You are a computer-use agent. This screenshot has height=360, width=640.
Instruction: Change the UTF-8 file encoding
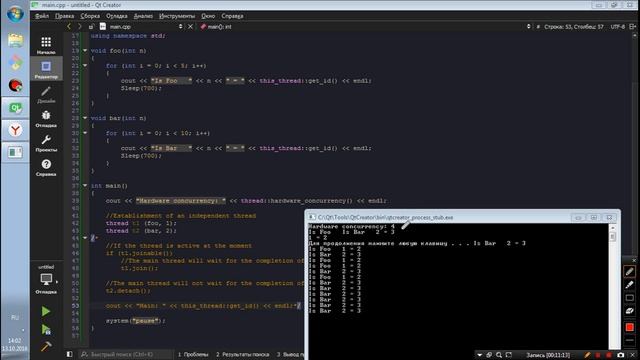pyautogui.click(x=618, y=27)
